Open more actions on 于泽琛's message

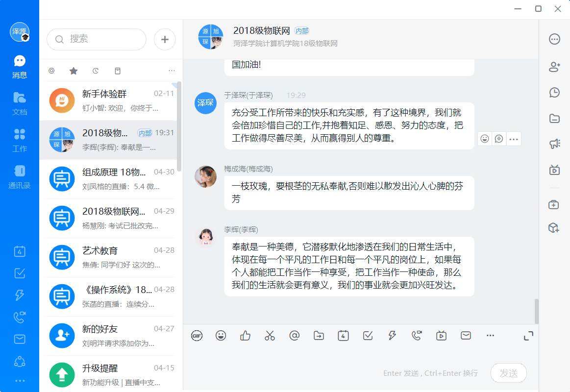click(513, 139)
